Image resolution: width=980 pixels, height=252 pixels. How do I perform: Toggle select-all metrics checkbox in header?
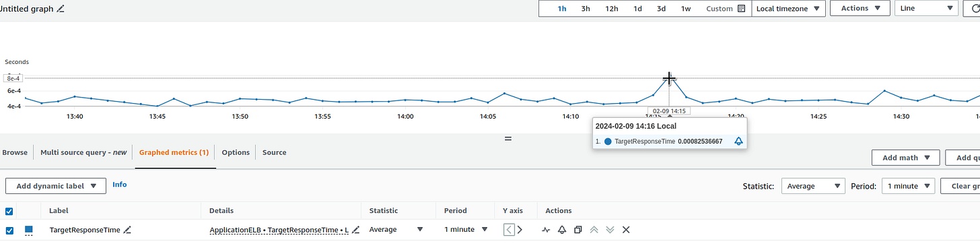9,211
